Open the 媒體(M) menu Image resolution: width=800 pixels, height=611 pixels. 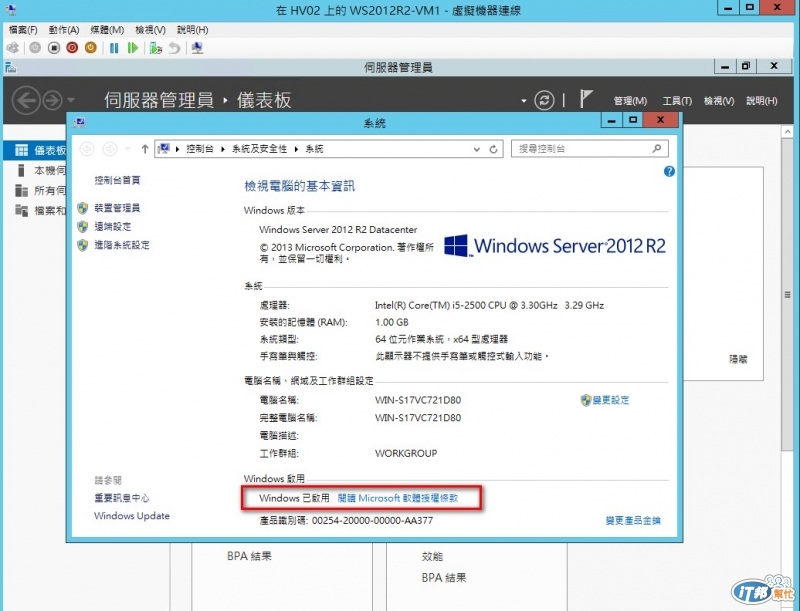tap(107, 30)
